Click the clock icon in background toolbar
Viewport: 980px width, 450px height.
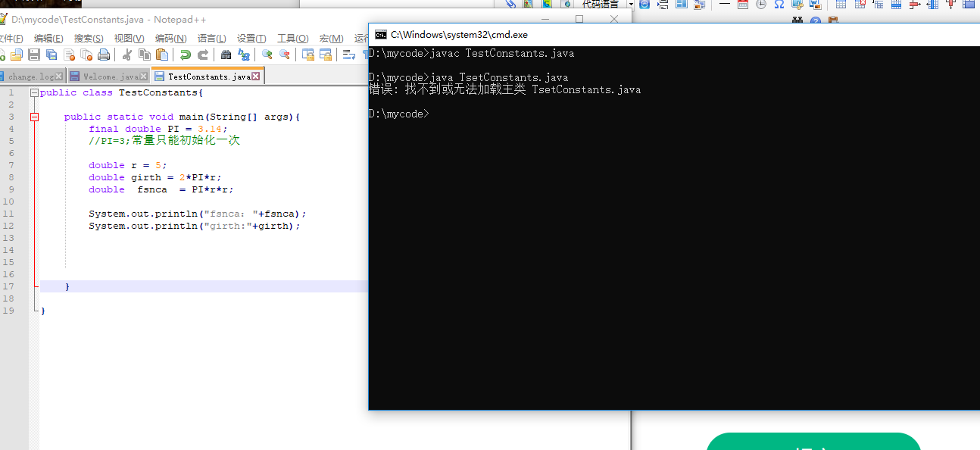pos(761,5)
